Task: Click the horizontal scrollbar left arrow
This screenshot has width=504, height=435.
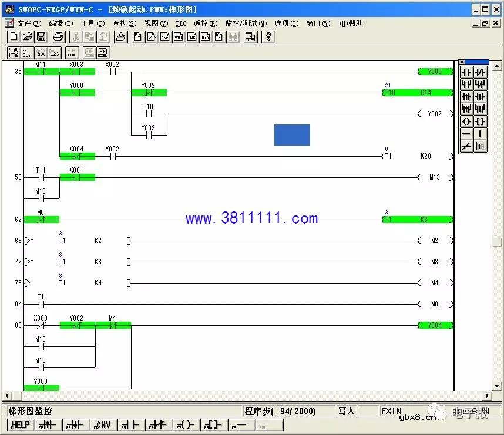Action: (x=7, y=396)
